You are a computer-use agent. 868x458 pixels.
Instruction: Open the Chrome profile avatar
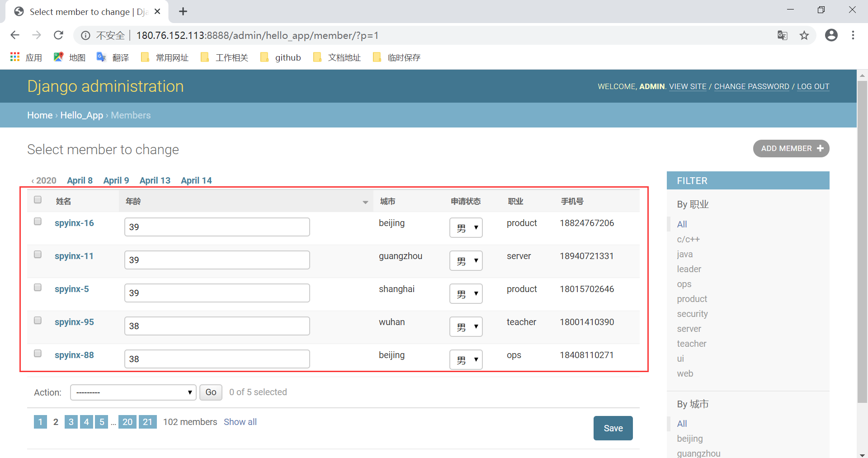tap(831, 35)
